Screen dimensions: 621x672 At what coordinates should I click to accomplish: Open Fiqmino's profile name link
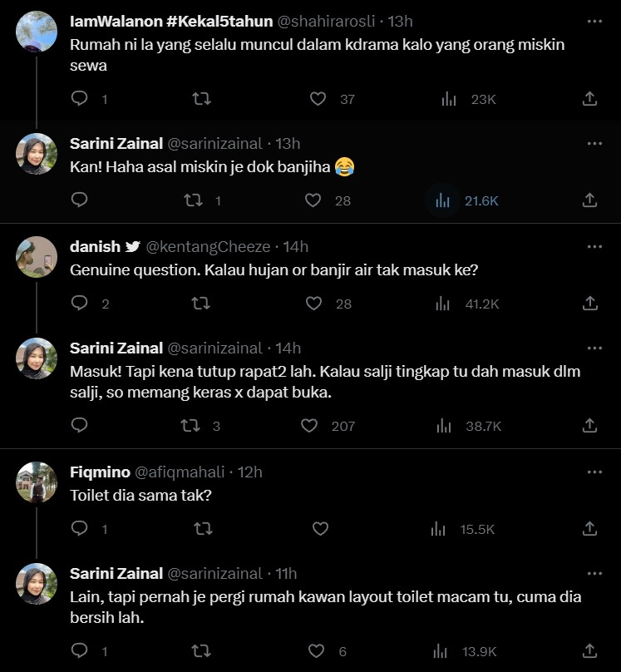pos(100,472)
